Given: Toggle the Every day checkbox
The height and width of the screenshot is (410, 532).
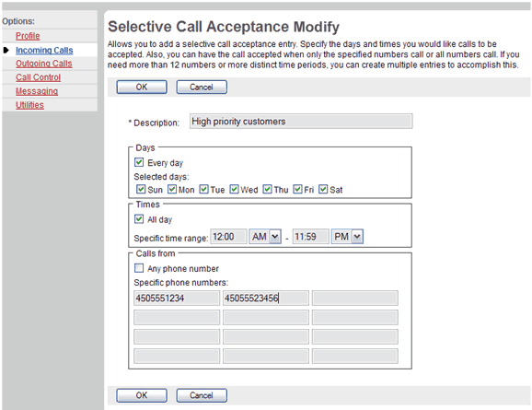Looking at the screenshot, I should pyautogui.click(x=139, y=162).
